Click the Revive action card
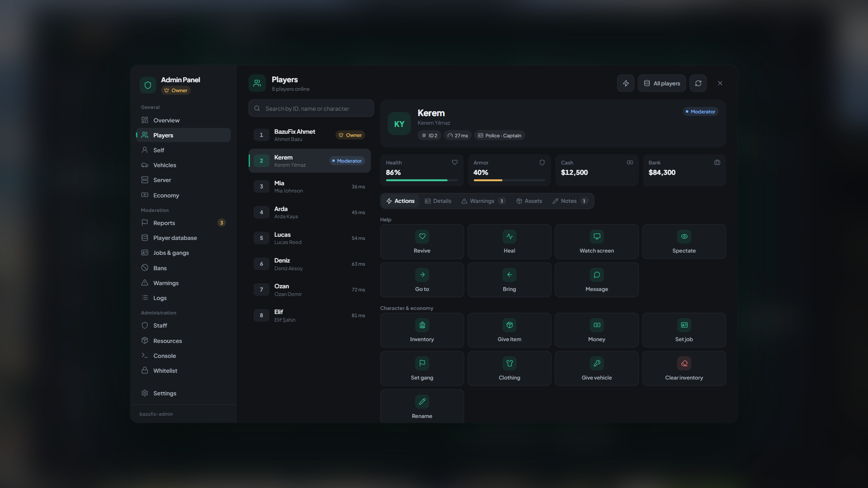 422,242
